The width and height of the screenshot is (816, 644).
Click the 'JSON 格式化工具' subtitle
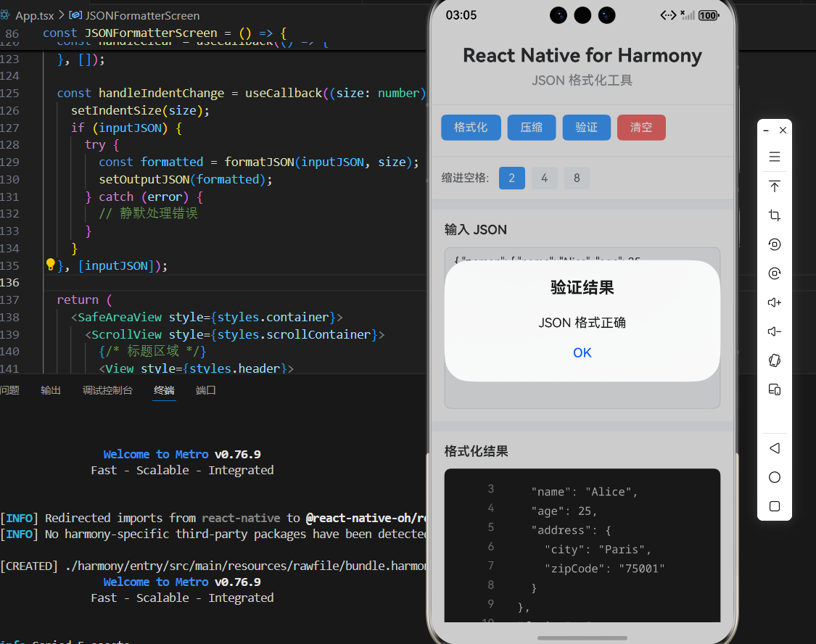(582, 80)
